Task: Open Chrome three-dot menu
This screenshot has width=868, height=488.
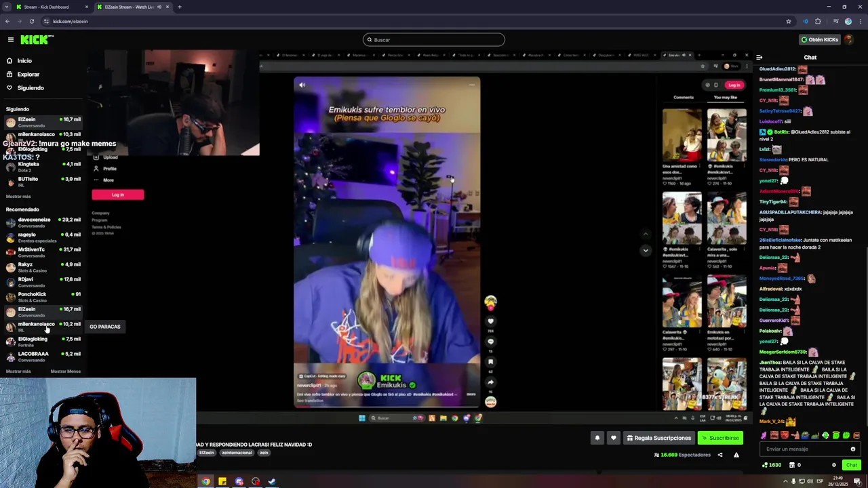Action: tap(860, 21)
